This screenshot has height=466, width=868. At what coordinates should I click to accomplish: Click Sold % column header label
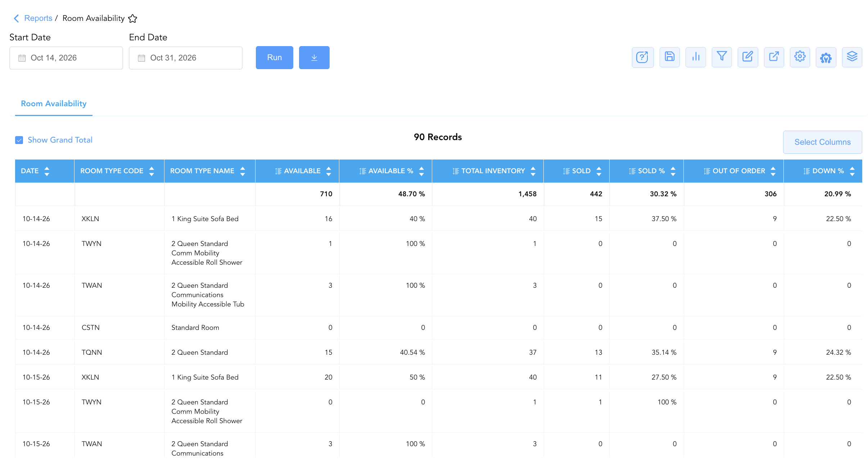coord(651,171)
